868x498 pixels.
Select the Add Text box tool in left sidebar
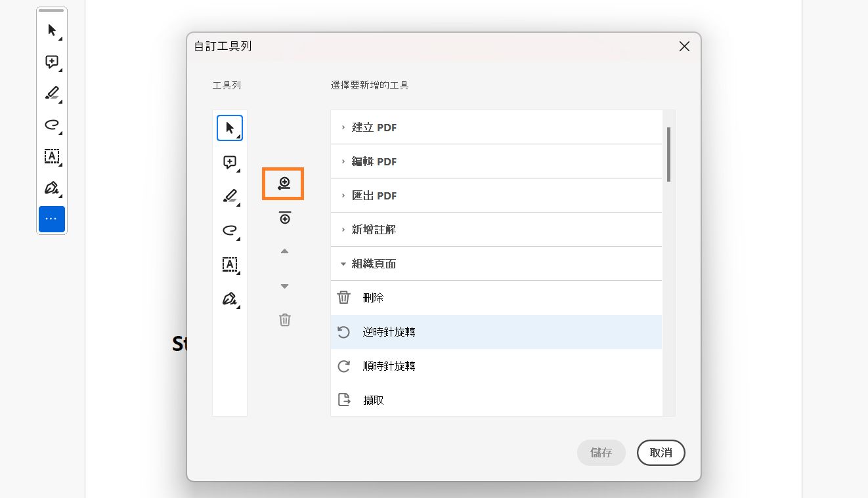52,156
